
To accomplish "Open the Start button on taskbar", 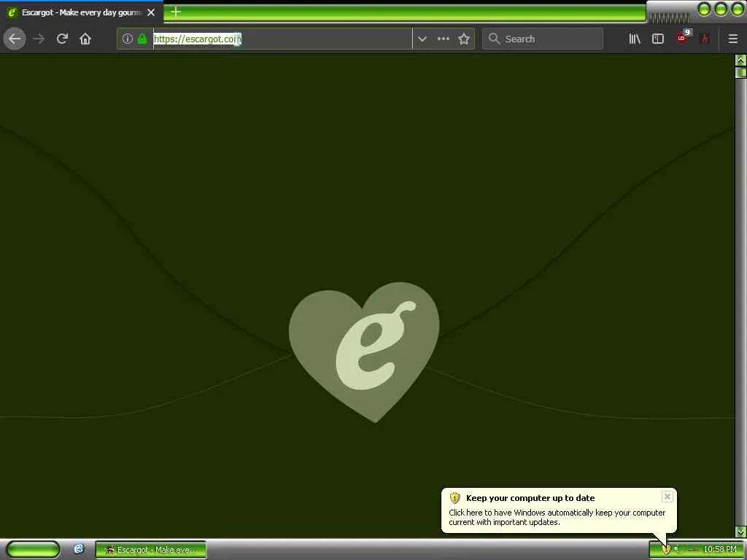I will (33, 550).
